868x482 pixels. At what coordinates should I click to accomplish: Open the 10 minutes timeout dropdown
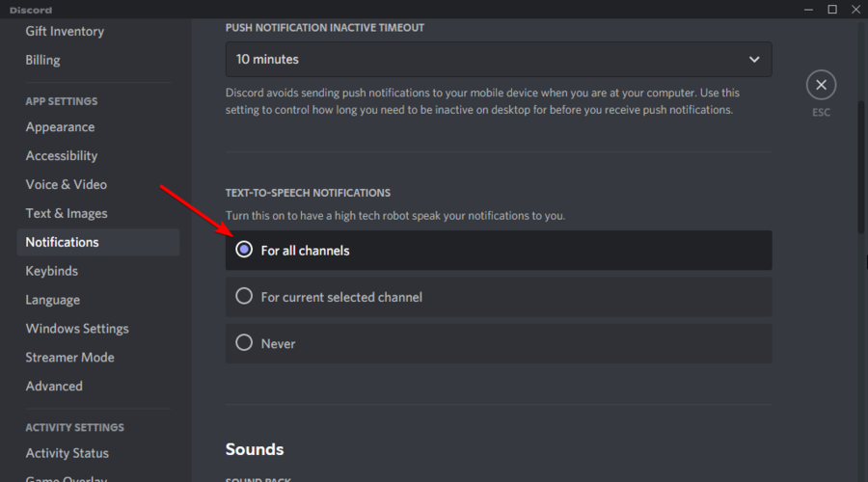[499, 59]
